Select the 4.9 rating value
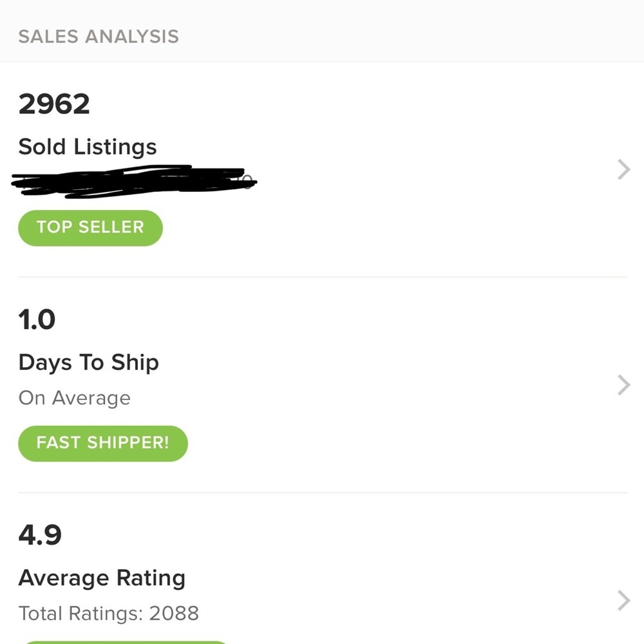 (x=40, y=535)
